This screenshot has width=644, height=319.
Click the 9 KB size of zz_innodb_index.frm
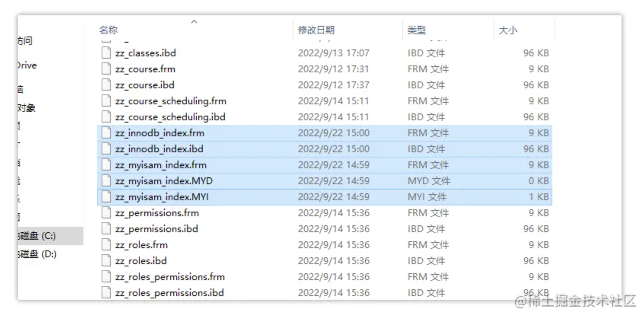point(539,133)
